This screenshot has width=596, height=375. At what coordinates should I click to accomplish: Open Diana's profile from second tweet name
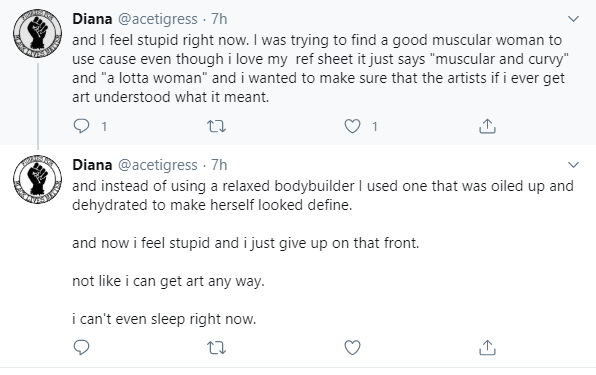[x=92, y=165]
